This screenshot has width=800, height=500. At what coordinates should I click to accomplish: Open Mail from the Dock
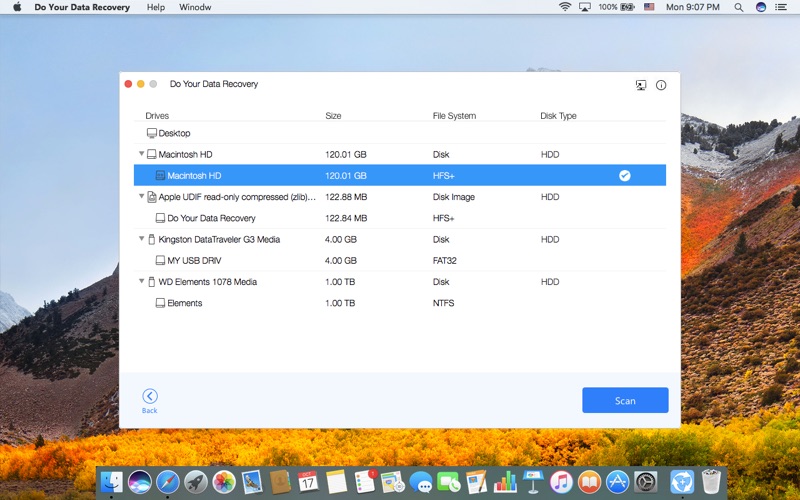[252, 482]
